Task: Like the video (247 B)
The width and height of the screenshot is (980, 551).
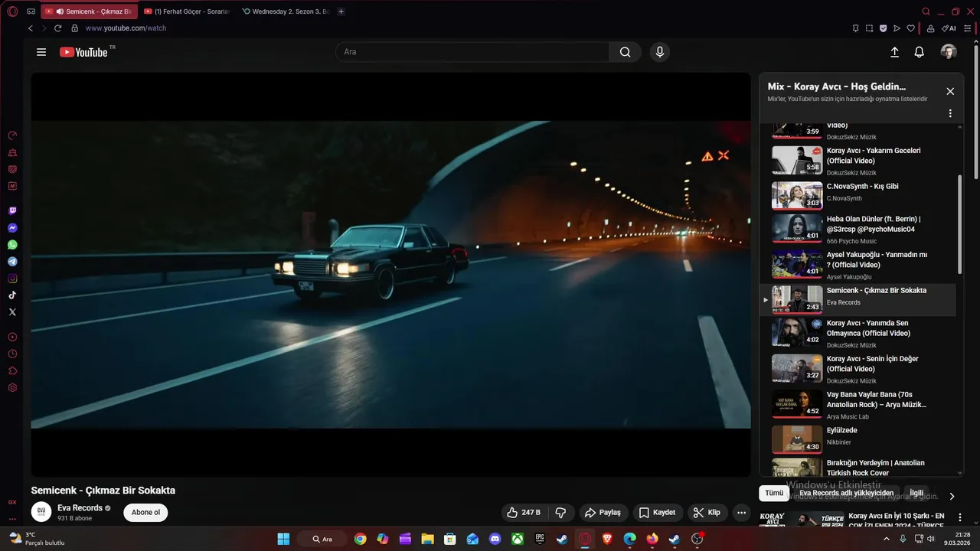Action: tap(523, 513)
